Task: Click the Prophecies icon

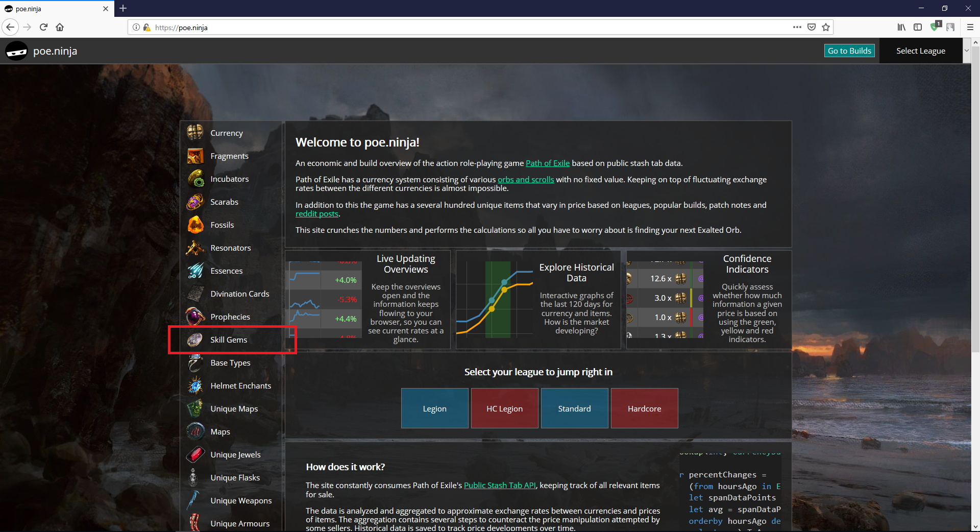Action: pos(195,317)
